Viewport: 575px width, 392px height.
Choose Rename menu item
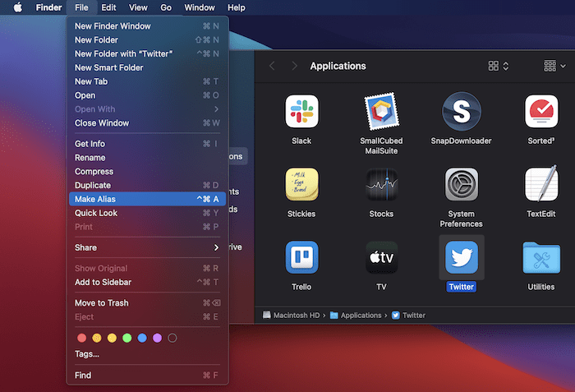point(147,158)
